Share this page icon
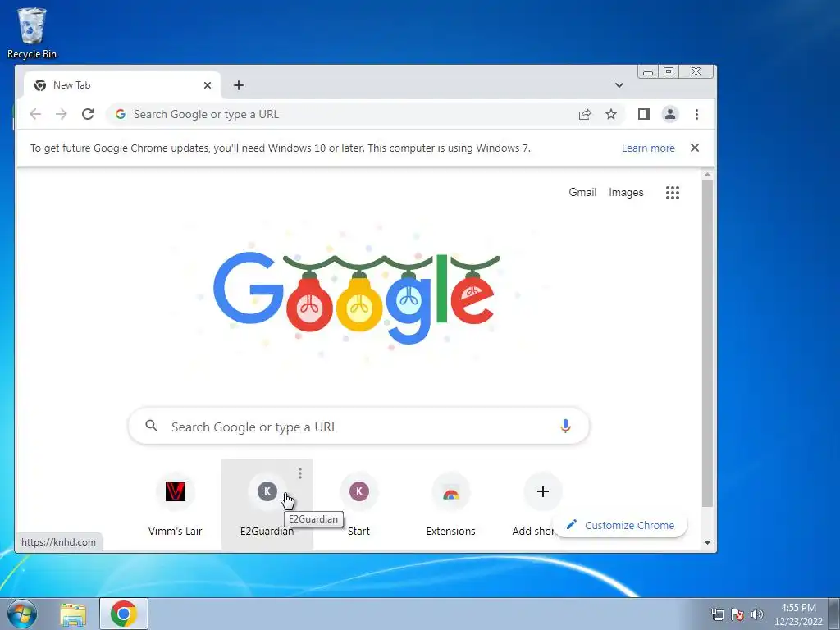The width and height of the screenshot is (840, 630). (585, 114)
